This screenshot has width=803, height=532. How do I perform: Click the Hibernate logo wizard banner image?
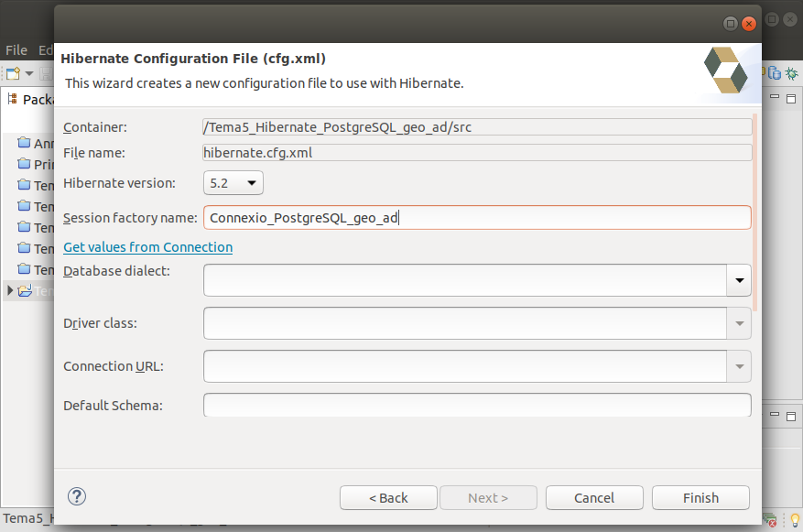coord(726,71)
